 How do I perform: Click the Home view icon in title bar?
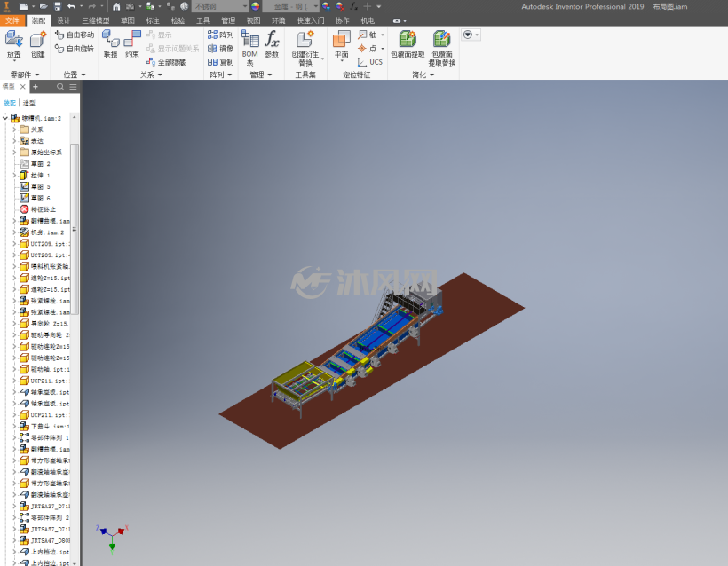(x=116, y=6)
